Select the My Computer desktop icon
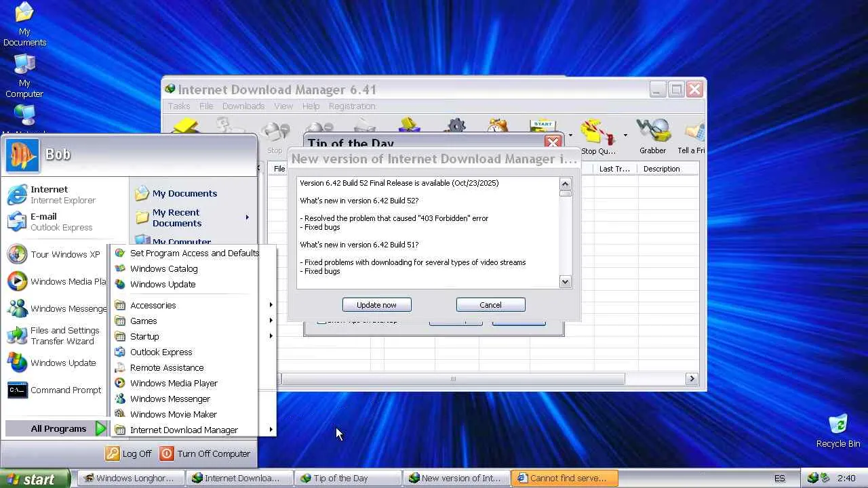Screen dimensions: 868x488 (24, 76)
